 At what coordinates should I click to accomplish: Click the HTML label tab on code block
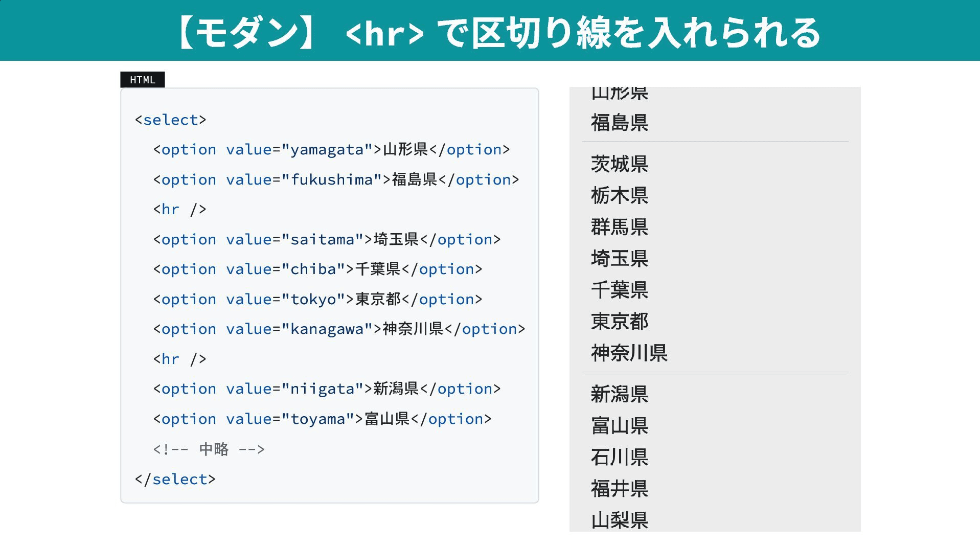(x=142, y=79)
